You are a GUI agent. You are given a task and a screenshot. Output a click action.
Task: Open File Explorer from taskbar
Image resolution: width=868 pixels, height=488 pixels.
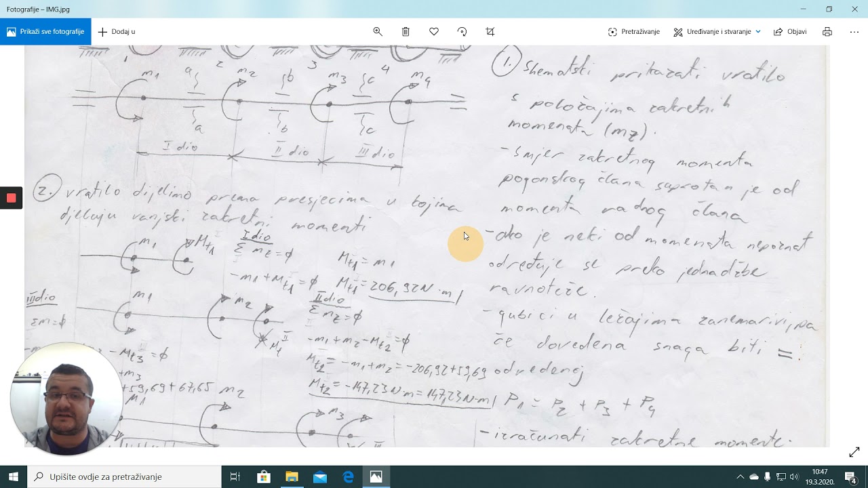[x=292, y=477]
